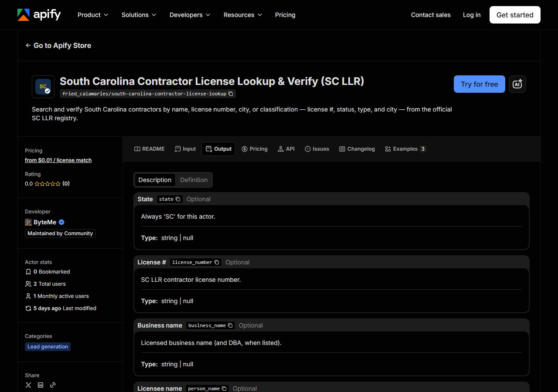Click the Apify logo

(x=39, y=15)
